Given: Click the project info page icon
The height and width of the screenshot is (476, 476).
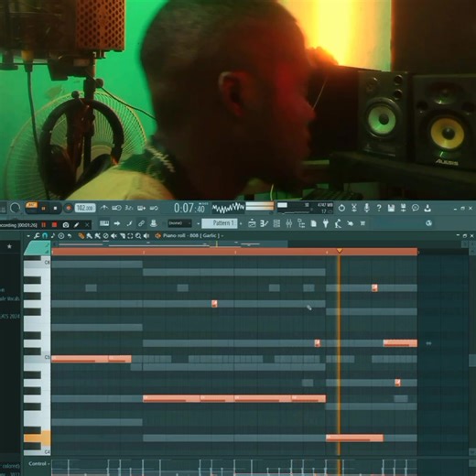Looking at the screenshot, I should tap(313, 223).
